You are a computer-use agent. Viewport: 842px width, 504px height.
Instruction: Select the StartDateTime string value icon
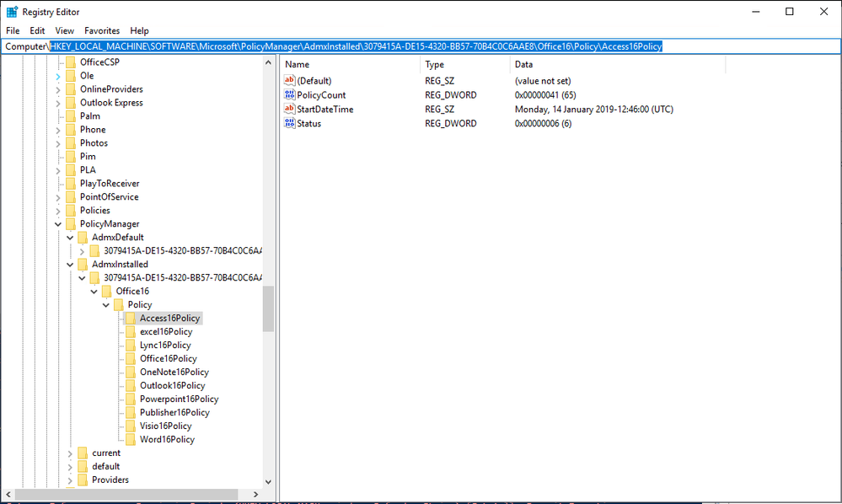coord(289,109)
